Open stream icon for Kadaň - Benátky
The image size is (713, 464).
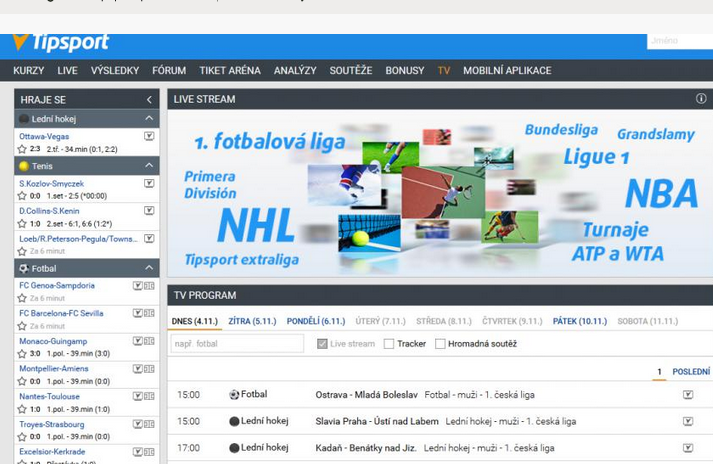[x=688, y=448]
